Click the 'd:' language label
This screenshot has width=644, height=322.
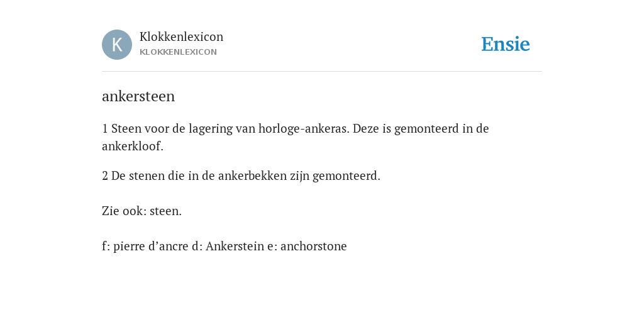197,247
